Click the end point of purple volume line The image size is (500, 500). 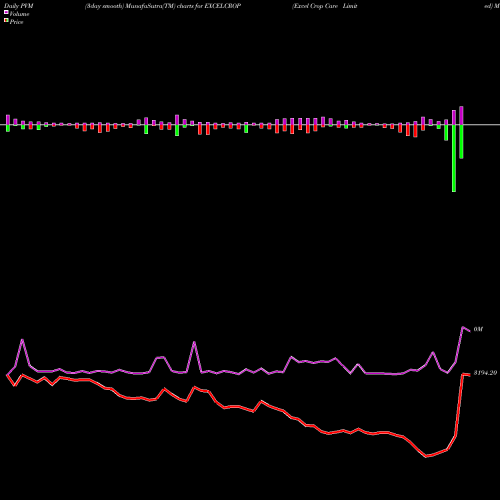tap(470, 331)
